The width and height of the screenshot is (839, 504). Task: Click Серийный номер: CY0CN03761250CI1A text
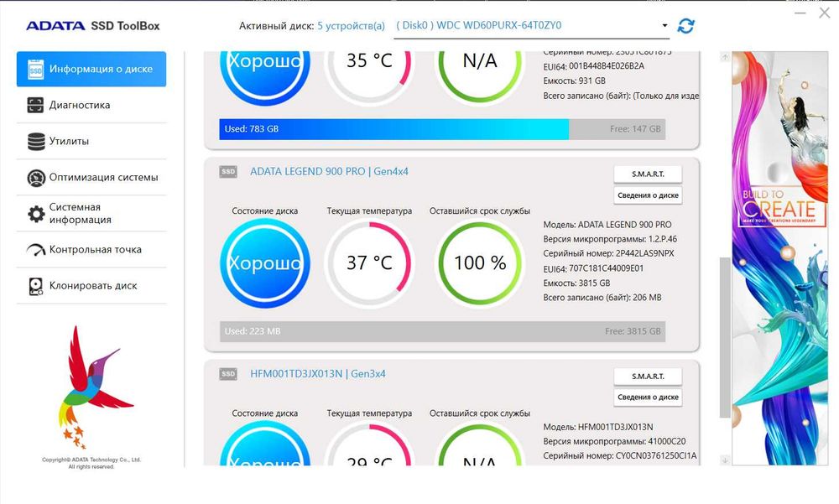click(x=620, y=456)
